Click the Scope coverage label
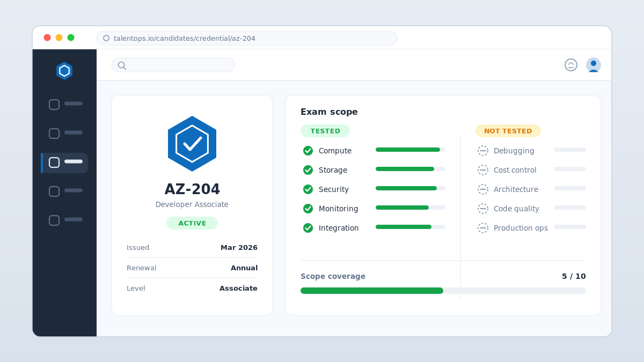The width and height of the screenshot is (644, 362). click(333, 277)
